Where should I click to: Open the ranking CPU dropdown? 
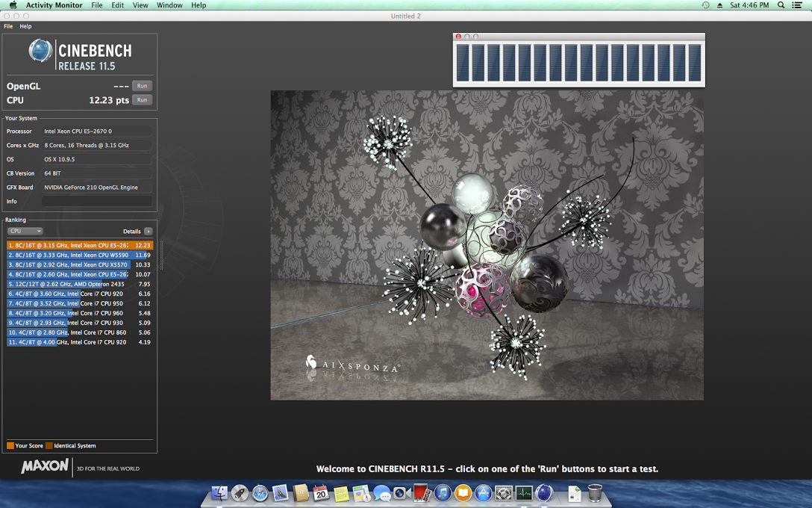click(25, 231)
